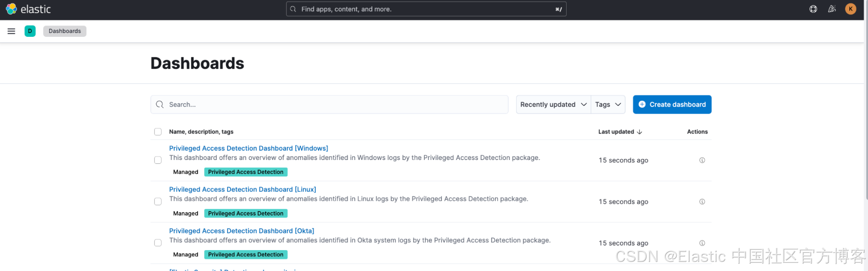The height and width of the screenshot is (271, 868).
Task: Open the Tags filter dropdown
Action: (x=607, y=104)
